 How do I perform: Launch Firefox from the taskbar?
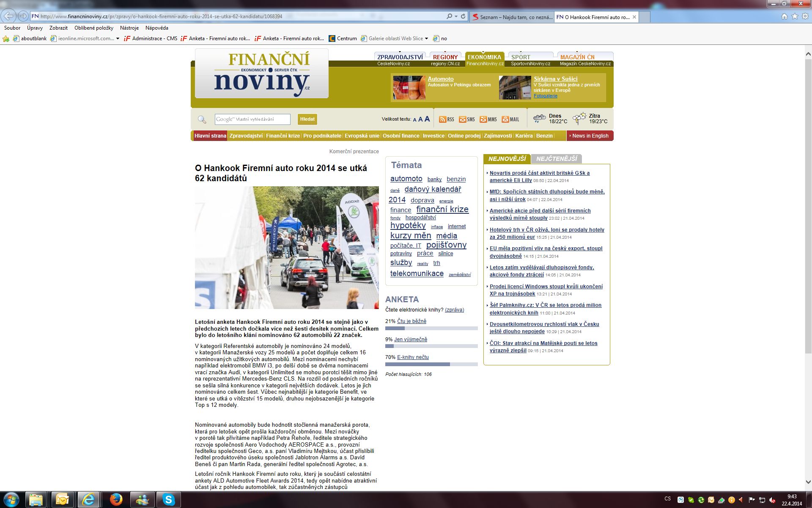[x=116, y=500]
